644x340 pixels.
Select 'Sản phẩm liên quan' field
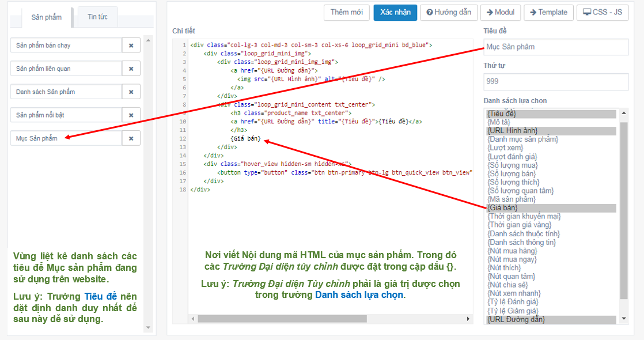[x=67, y=69]
